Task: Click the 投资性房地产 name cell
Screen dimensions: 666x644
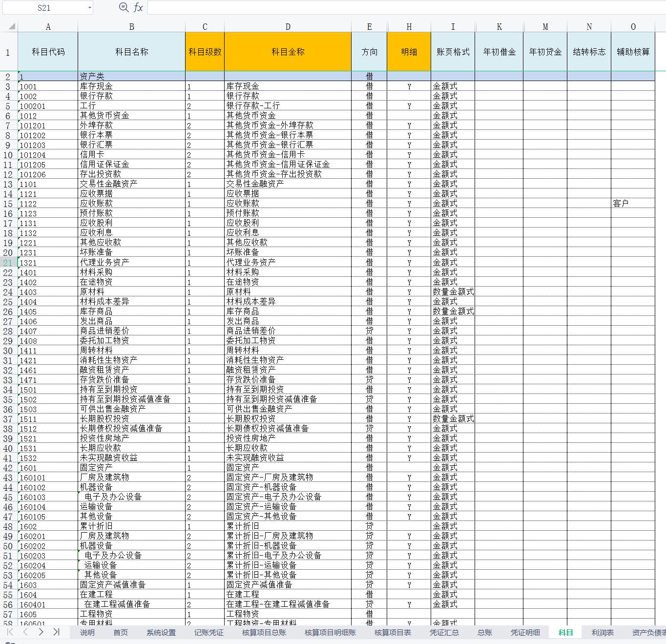Action: (132, 438)
